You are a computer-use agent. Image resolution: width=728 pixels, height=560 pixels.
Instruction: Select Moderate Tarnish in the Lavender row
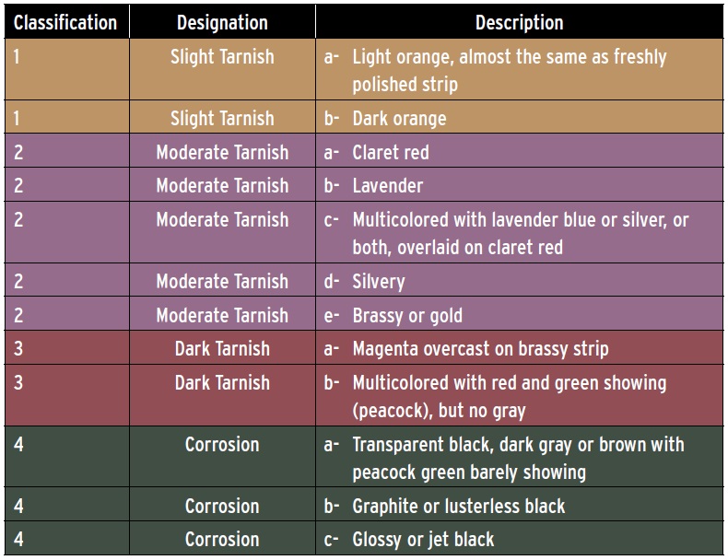[222, 185]
